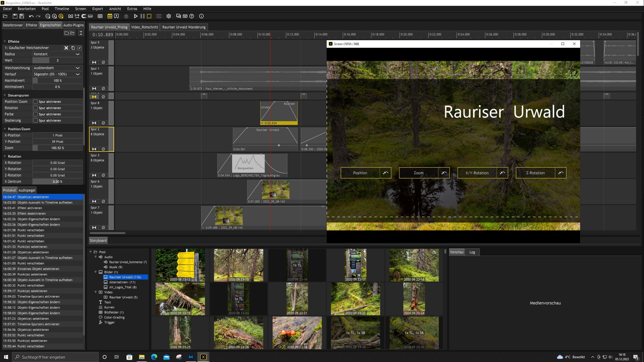Click the timeline zoom star icon

[x=54, y=16]
